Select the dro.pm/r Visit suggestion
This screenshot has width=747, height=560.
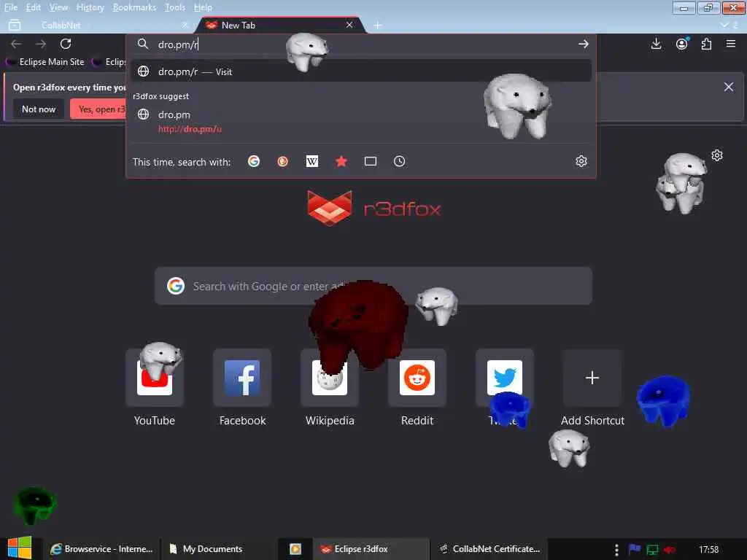coord(361,71)
